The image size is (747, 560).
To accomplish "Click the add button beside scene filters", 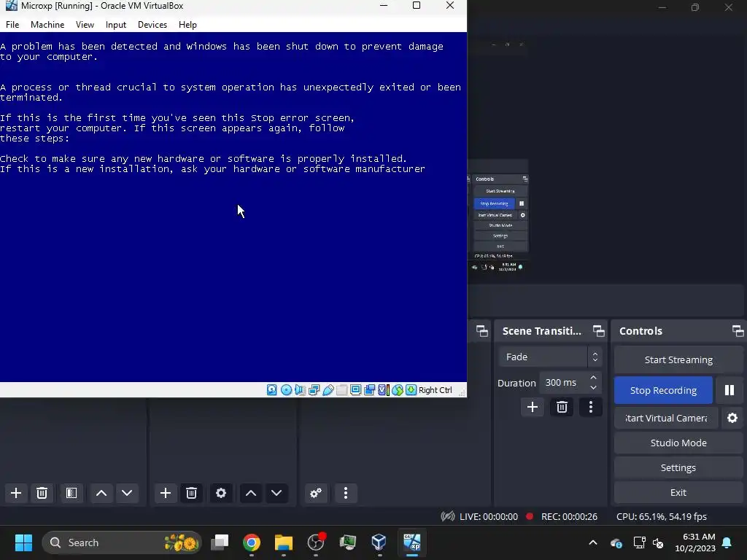I will (x=16, y=493).
